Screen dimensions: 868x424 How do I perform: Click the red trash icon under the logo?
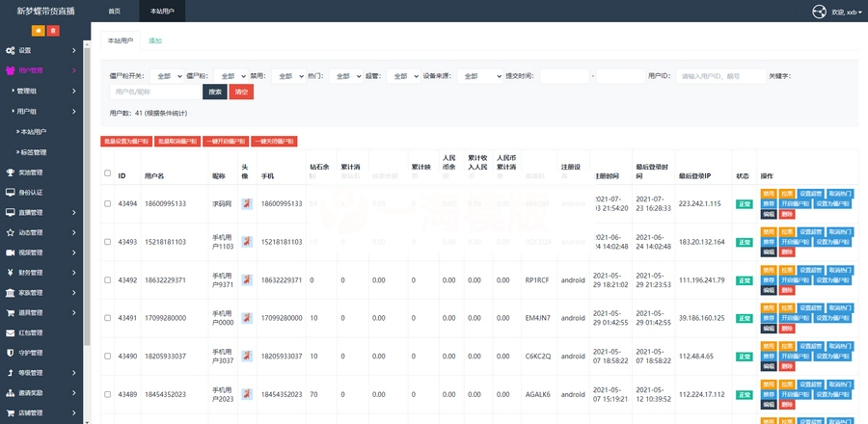pyautogui.click(x=53, y=31)
